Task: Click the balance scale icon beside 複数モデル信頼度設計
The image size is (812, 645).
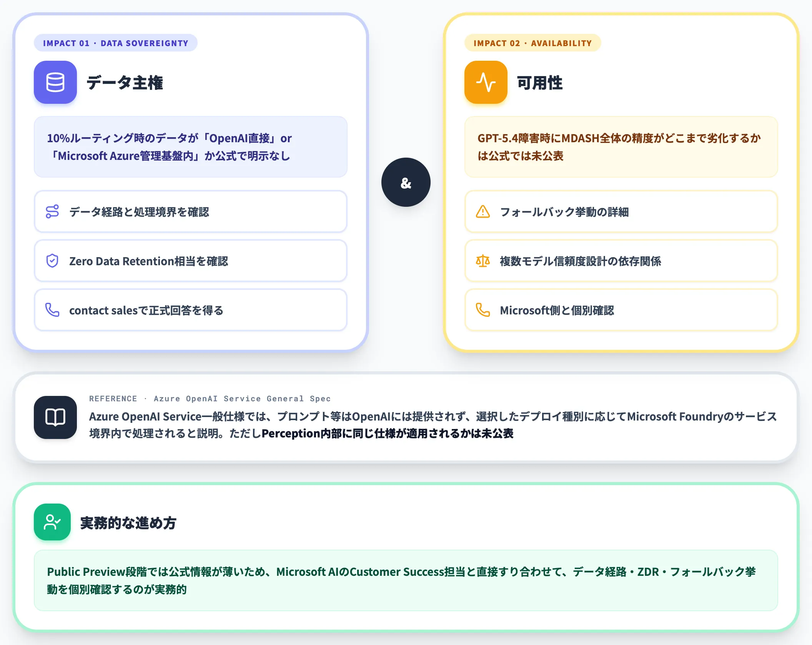Action: click(x=483, y=261)
